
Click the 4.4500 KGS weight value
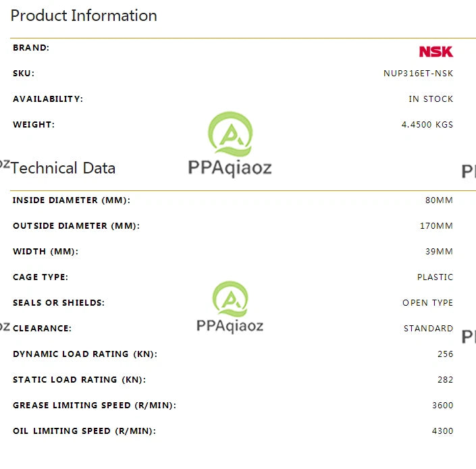[427, 125]
